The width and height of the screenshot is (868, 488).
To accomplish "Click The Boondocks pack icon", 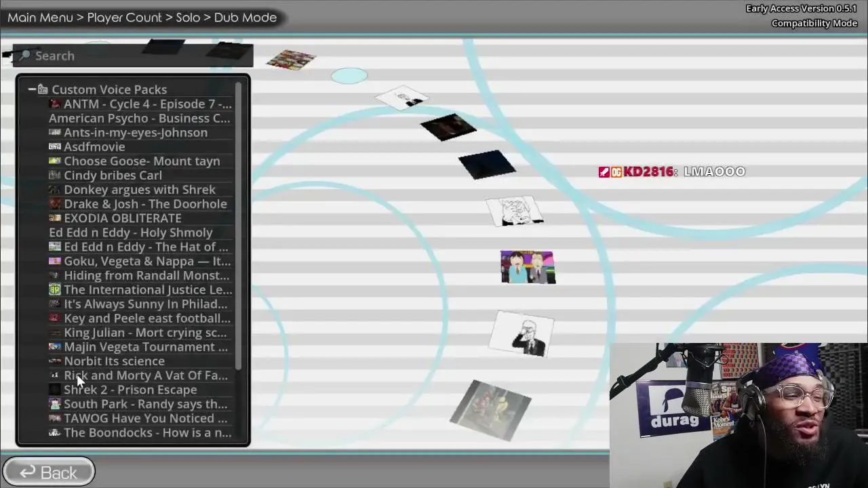I will coord(55,432).
